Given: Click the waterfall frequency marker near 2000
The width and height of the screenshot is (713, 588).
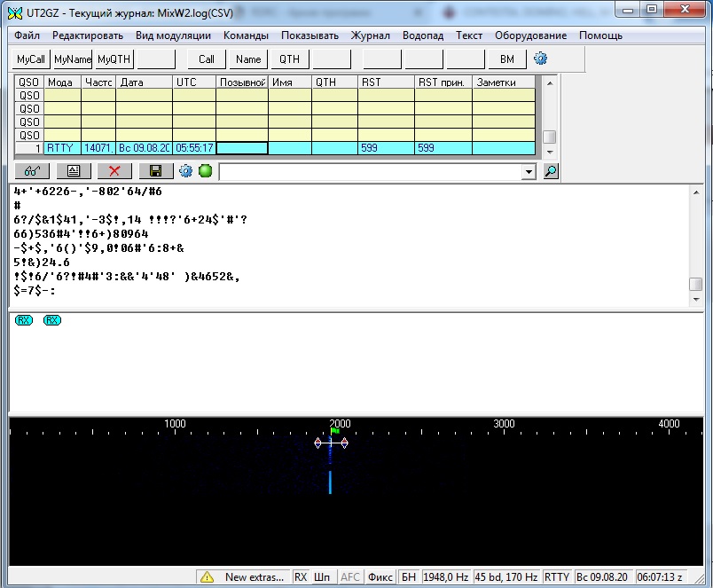Looking at the screenshot, I should tap(331, 443).
